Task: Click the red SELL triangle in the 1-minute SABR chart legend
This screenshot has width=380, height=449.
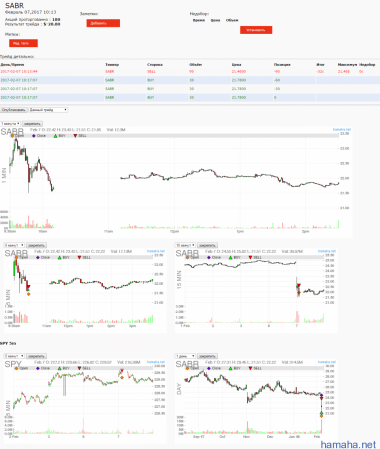Action: [75, 136]
